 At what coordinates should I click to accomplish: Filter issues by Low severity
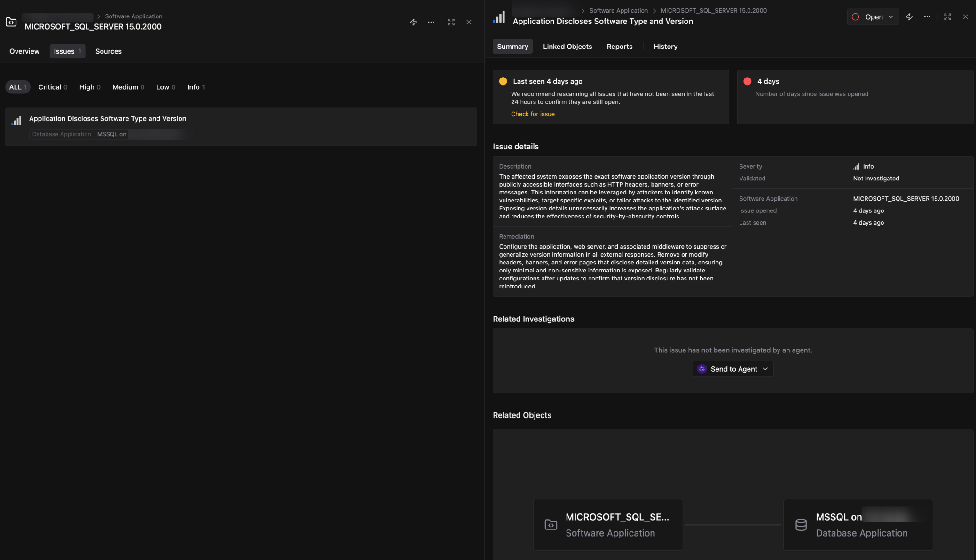165,87
